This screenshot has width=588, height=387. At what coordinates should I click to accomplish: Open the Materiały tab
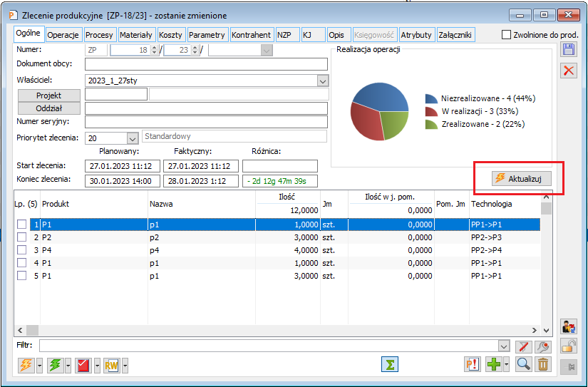point(135,35)
